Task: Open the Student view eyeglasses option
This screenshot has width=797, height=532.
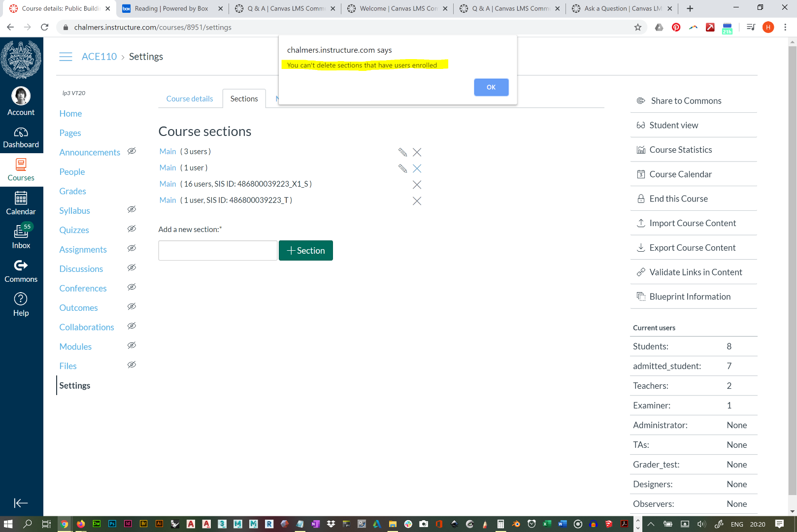Action: pyautogui.click(x=673, y=125)
